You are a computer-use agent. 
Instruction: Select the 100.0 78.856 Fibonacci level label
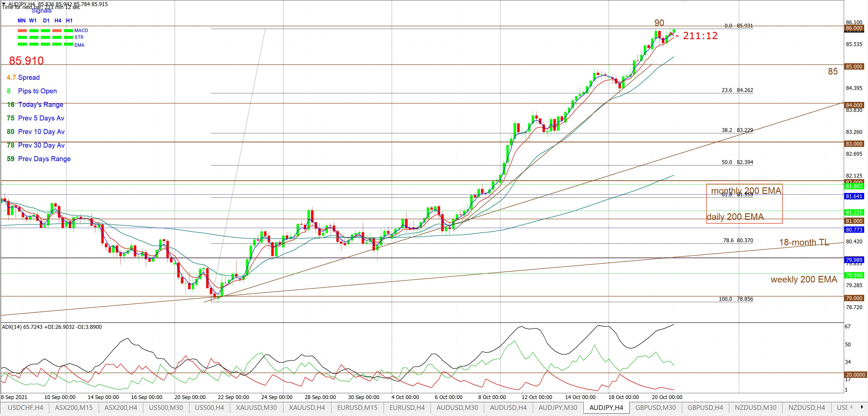736,299
